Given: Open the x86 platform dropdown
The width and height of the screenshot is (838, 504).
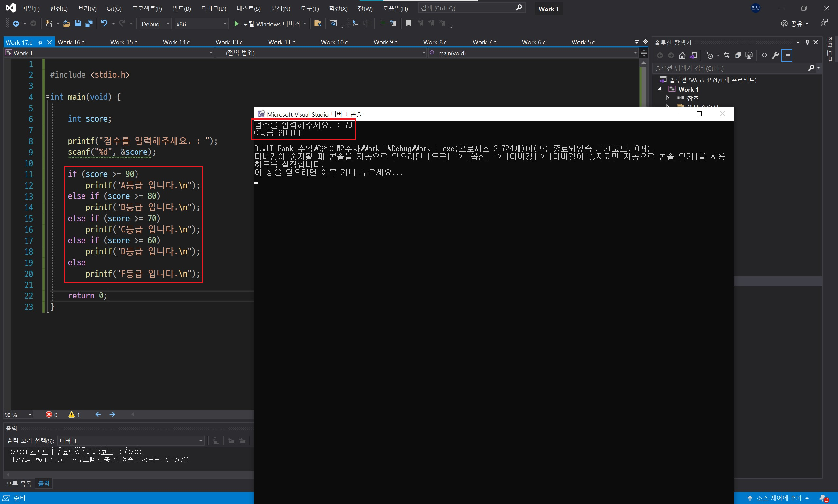Looking at the screenshot, I should (201, 24).
